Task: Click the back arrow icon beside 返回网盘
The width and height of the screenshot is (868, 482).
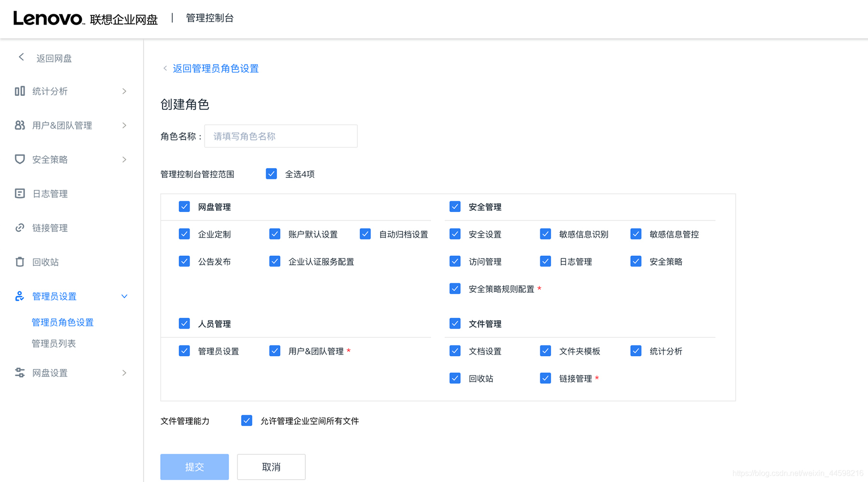Action: click(x=21, y=57)
